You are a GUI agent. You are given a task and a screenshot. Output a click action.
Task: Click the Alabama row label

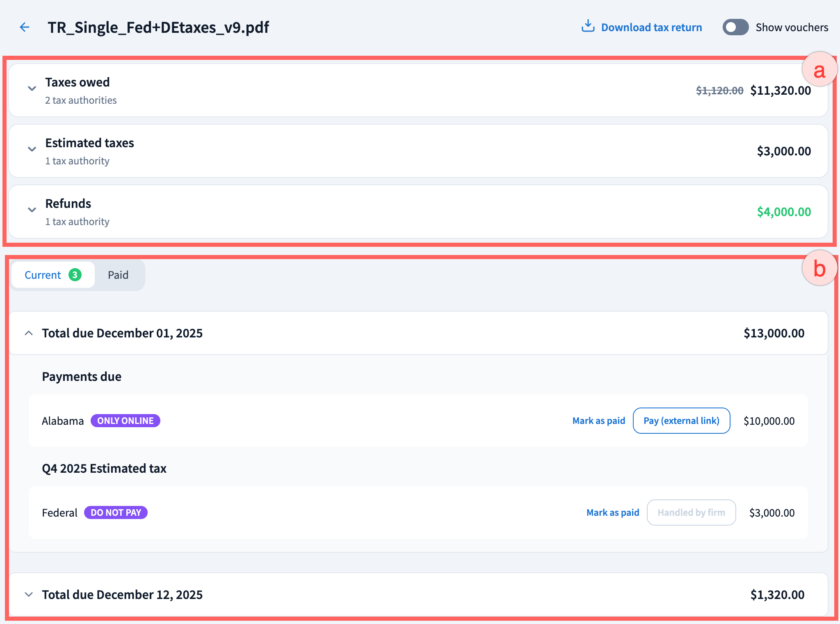pos(63,421)
